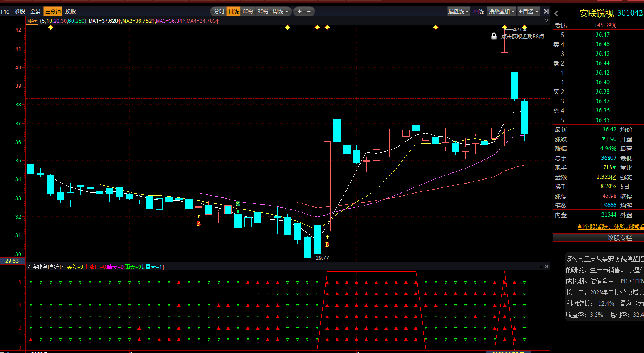Open the F10 company info page
644x353 pixels.
[x=5, y=12]
